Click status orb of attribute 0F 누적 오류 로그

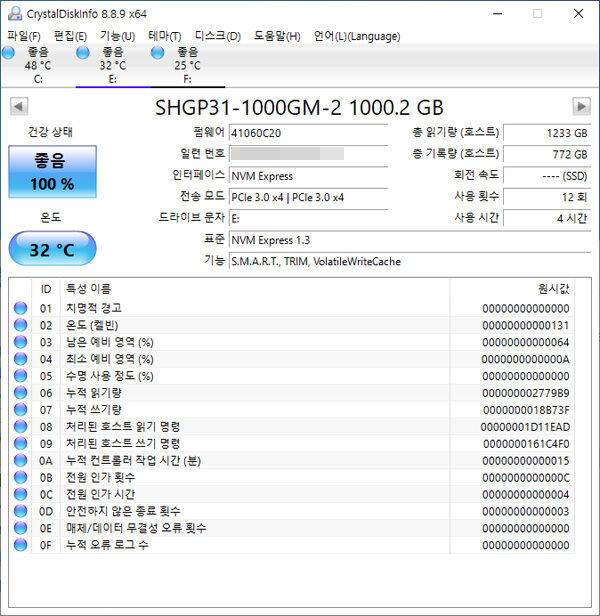coord(20,545)
